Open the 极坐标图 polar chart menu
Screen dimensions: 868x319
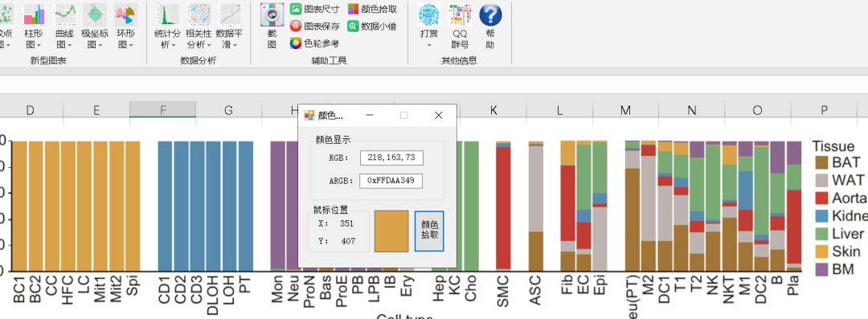click(x=95, y=26)
